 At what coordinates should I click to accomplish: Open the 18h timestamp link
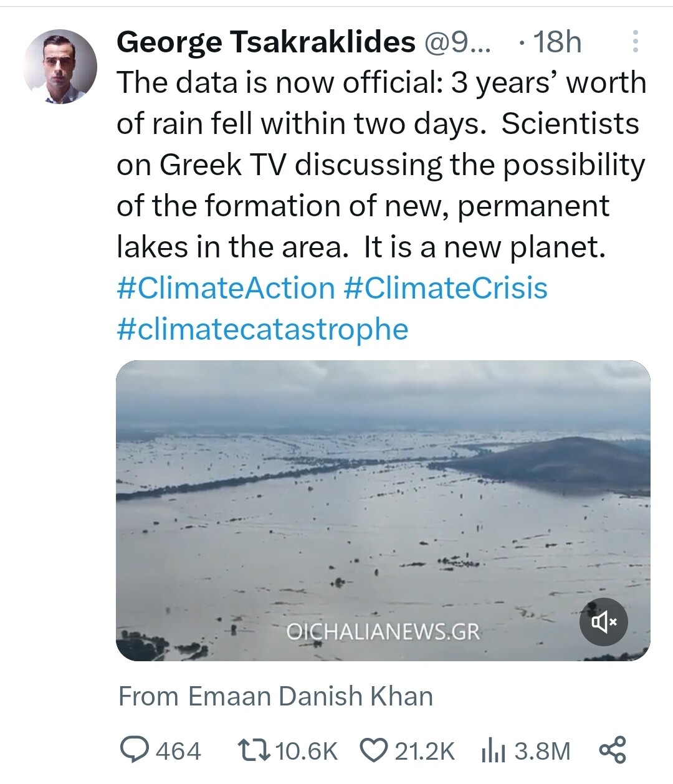(x=557, y=42)
